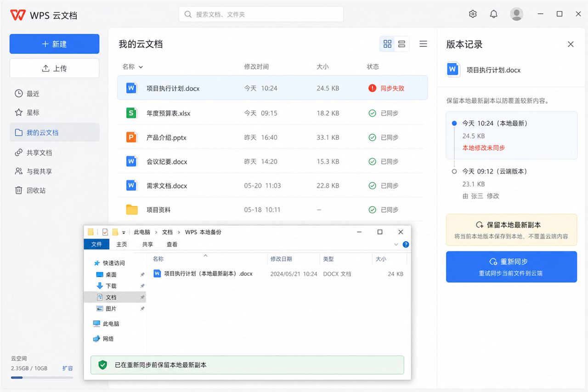Viewport: 588px width, 392px height.
Task: Focus the 搜索文档、文件夹 search box
Action: [x=261, y=14]
